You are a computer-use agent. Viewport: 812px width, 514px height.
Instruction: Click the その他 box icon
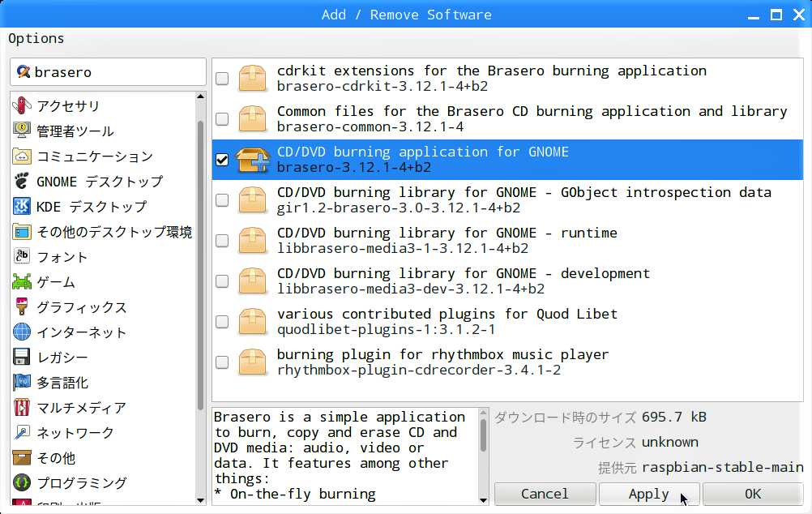pyautogui.click(x=21, y=457)
